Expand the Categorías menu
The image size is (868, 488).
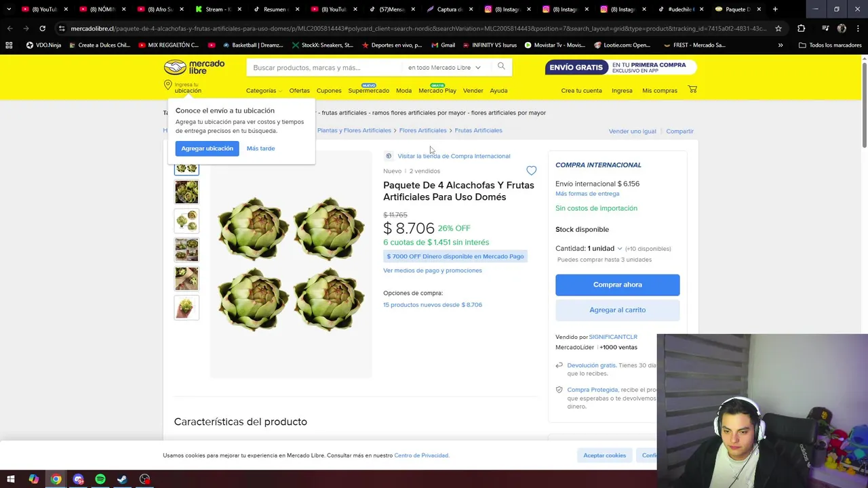264,91
